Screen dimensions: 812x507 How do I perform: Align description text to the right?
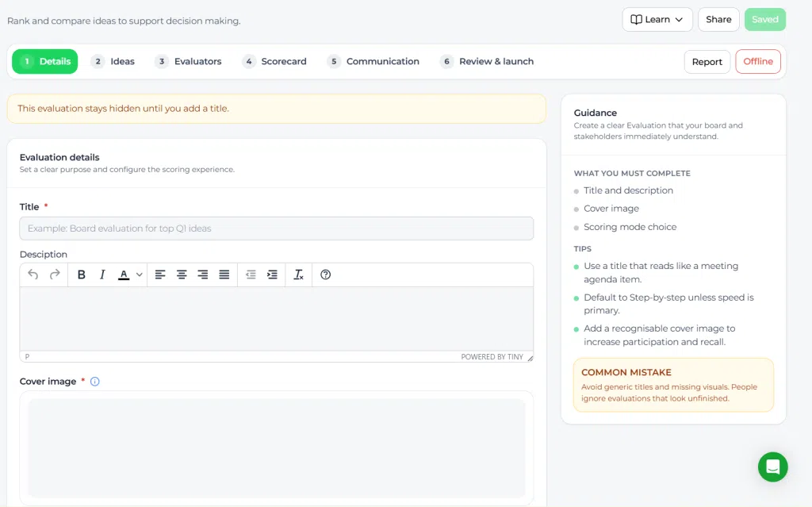pyautogui.click(x=202, y=275)
